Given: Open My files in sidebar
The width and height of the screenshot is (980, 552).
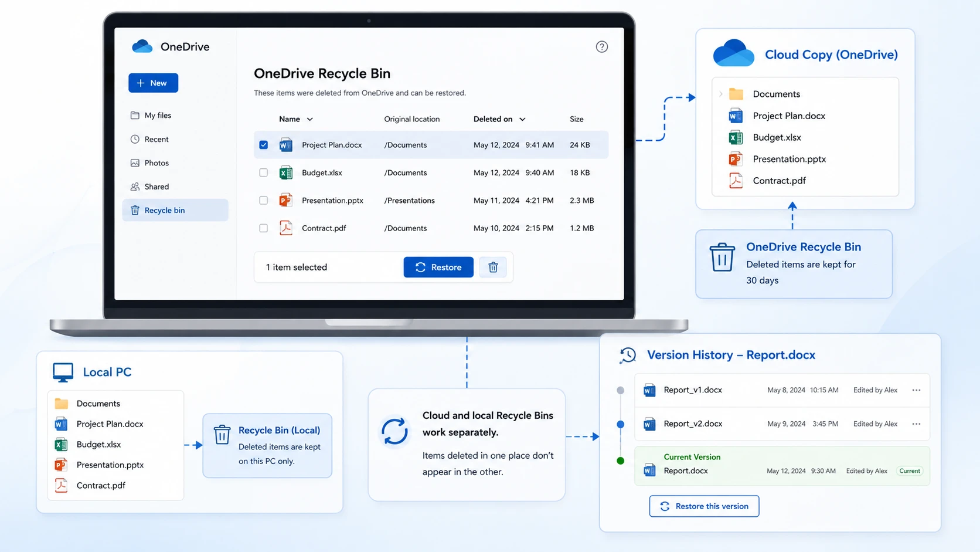Looking at the screenshot, I should [175, 116].
